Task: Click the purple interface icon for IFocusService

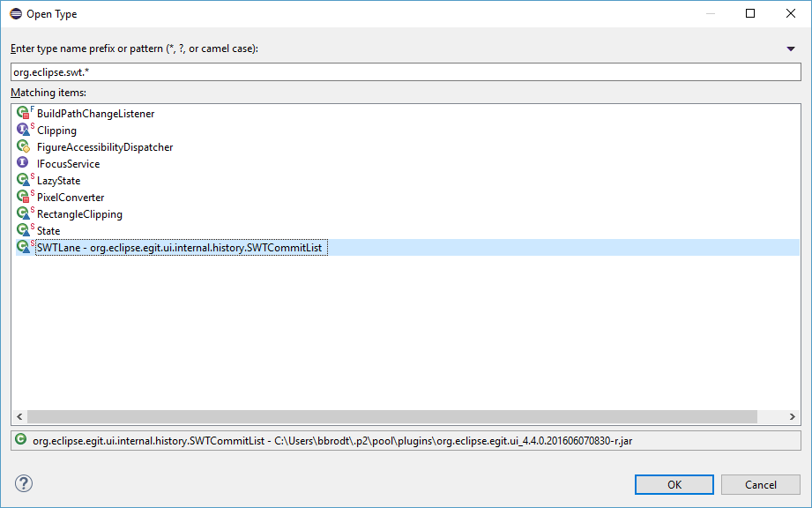Action: [22, 163]
